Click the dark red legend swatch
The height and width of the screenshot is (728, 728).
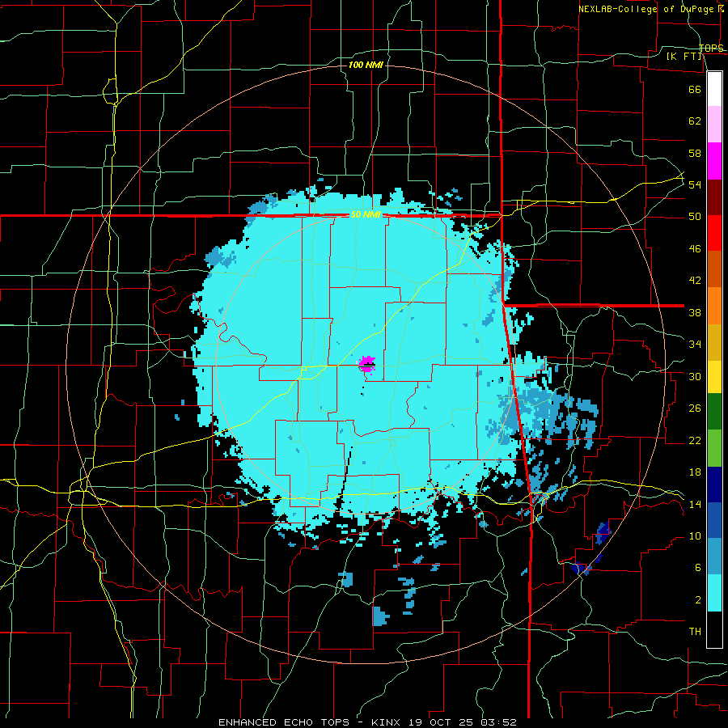tap(714, 197)
